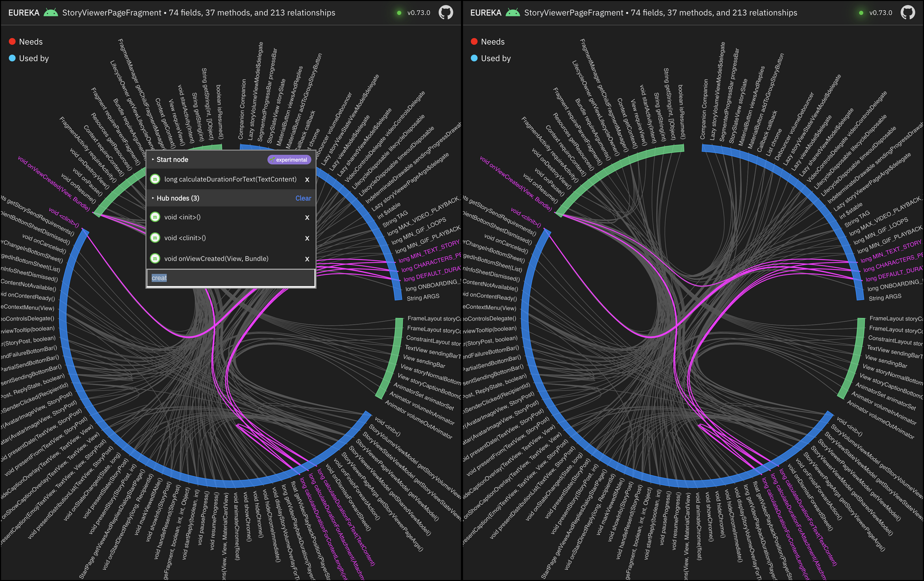Remove the calculateDurationForText start node via its X
The height and width of the screenshot is (581, 924).
(307, 180)
